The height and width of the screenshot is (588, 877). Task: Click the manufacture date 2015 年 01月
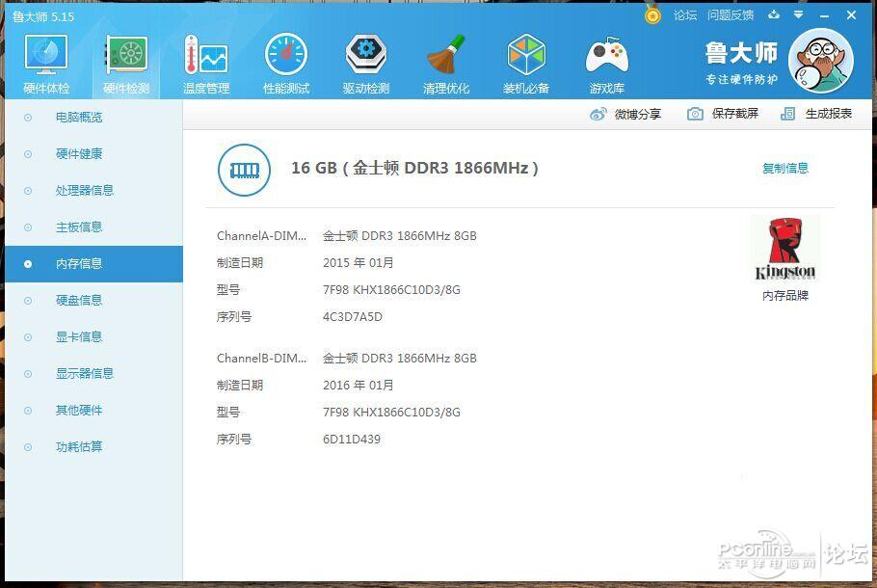[358, 263]
